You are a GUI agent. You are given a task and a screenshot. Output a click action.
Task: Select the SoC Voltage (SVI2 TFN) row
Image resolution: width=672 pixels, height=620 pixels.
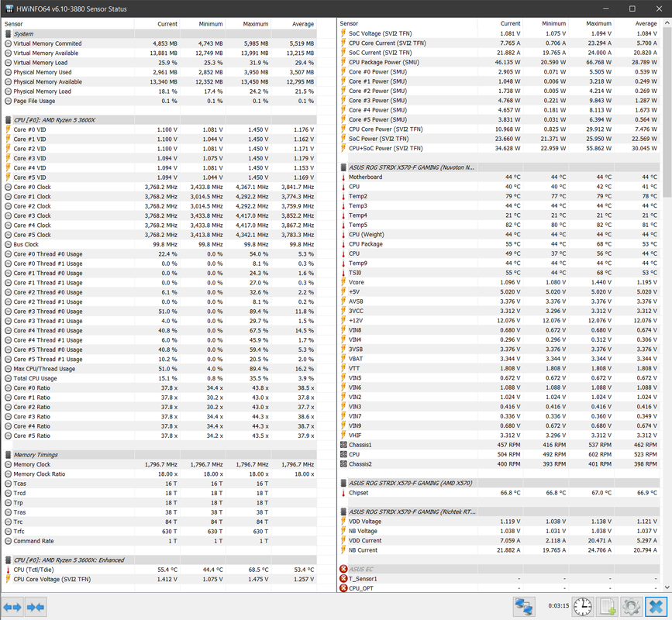point(499,33)
